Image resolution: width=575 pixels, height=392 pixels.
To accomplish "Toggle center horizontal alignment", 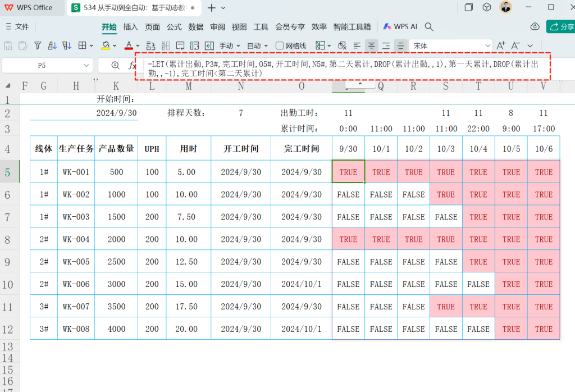I will click(372, 45).
